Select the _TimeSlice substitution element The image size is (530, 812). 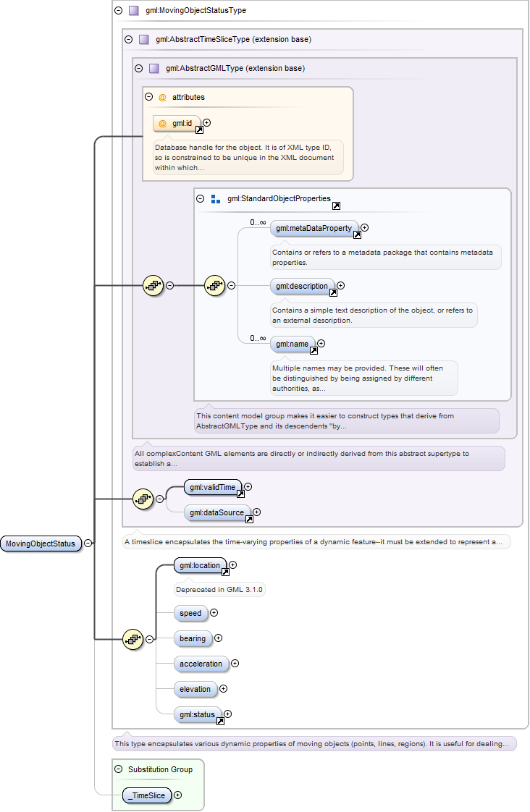(x=147, y=795)
